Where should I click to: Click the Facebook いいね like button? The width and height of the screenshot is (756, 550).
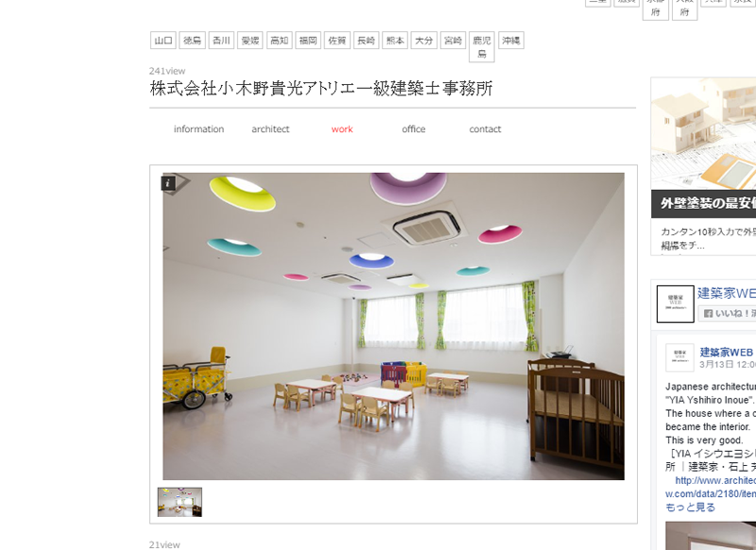click(727, 314)
